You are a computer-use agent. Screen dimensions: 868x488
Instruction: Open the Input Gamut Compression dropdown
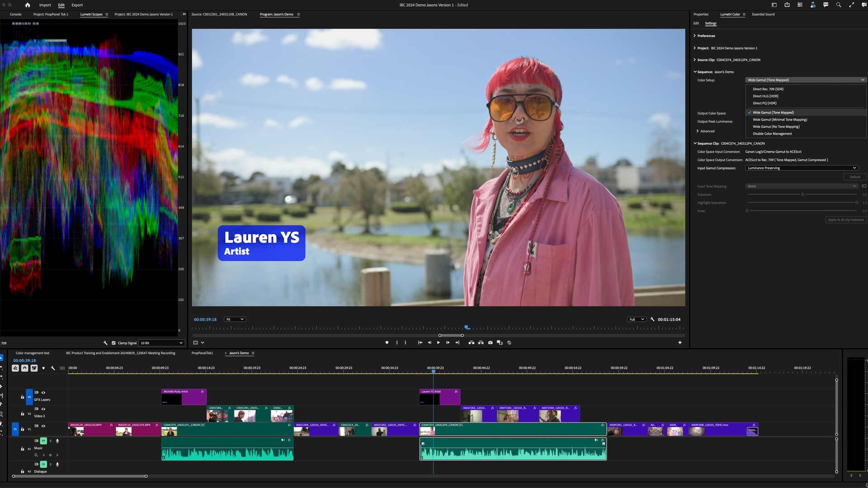click(802, 168)
